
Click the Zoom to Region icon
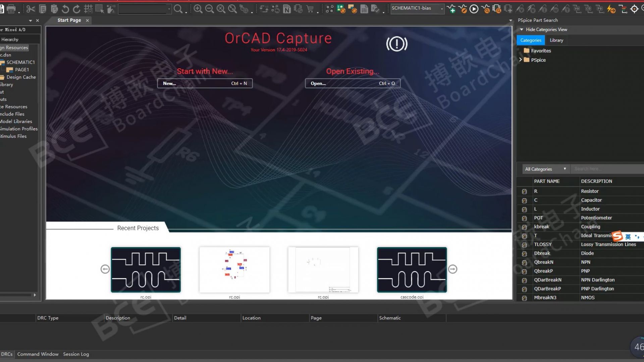point(221,9)
